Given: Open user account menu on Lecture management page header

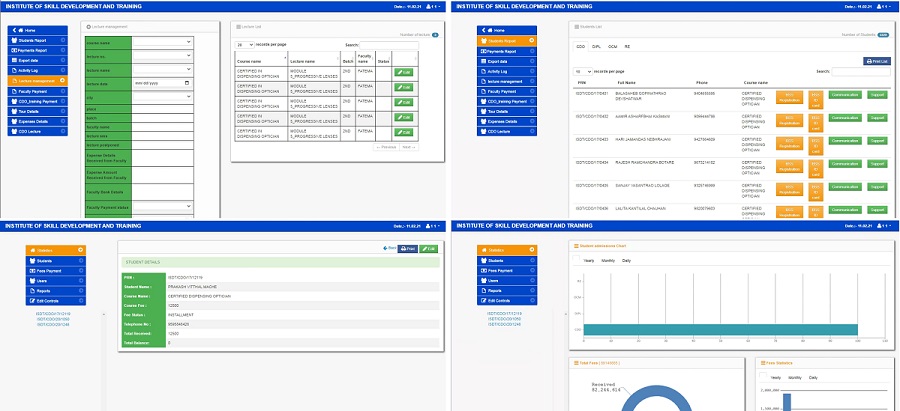Looking at the screenshot, I should point(434,7).
